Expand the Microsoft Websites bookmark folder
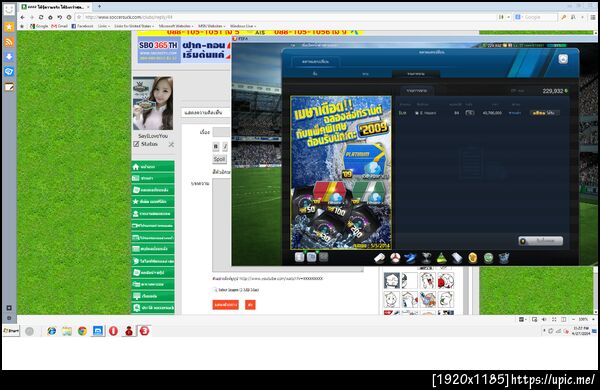The height and width of the screenshot is (390, 600). [176, 26]
